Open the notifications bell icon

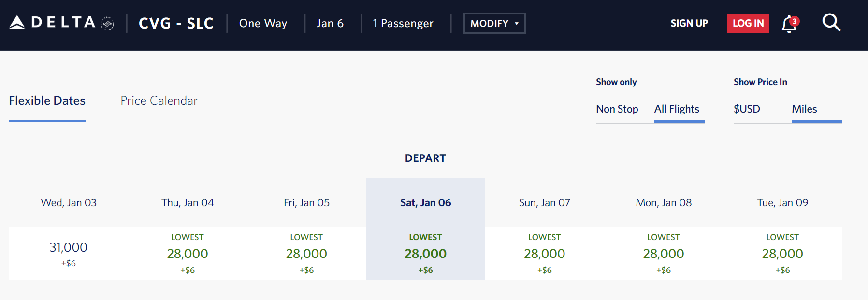click(x=789, y=24)
